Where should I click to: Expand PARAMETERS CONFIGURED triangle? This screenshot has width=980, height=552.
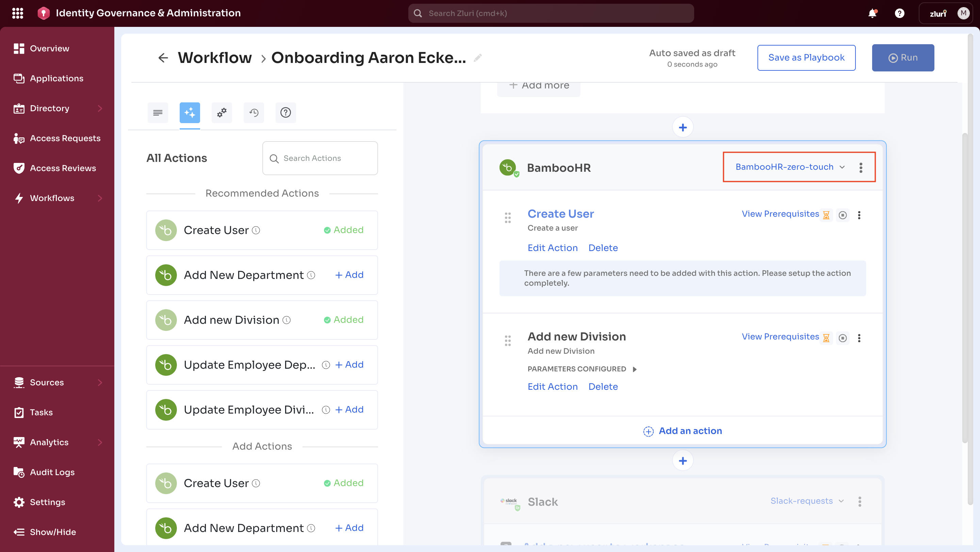tap(635, 369)
